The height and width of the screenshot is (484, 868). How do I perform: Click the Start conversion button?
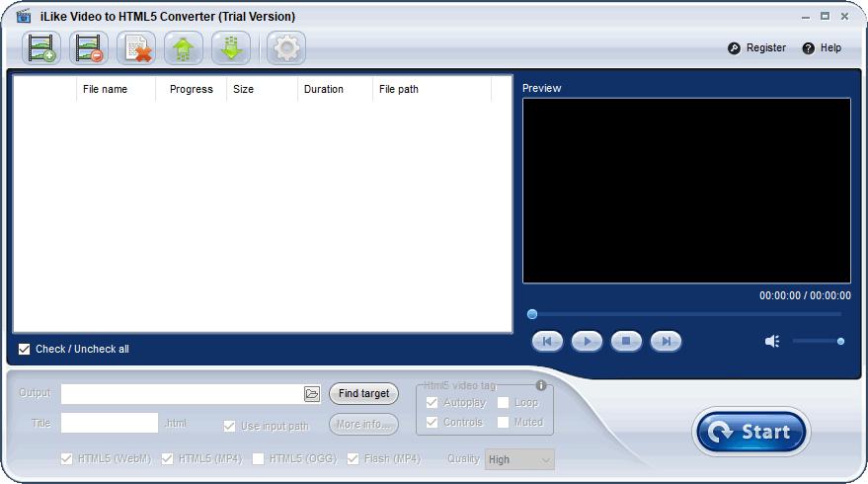point(751,432)
